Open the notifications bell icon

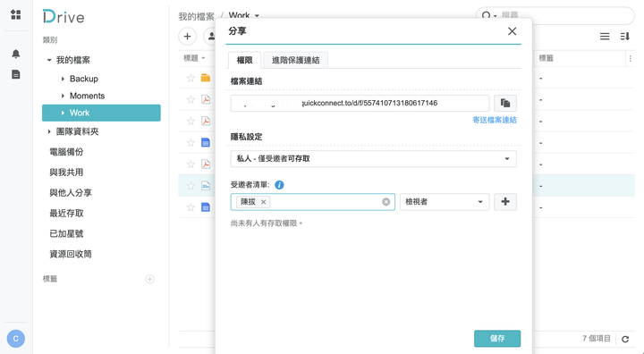[x=15, y=54]
